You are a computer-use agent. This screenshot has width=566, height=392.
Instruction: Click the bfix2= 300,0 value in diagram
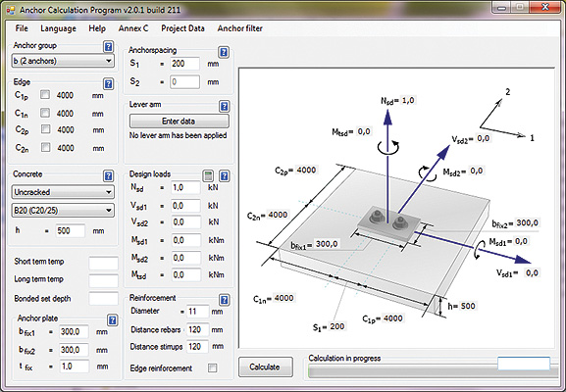pos(527,222)
